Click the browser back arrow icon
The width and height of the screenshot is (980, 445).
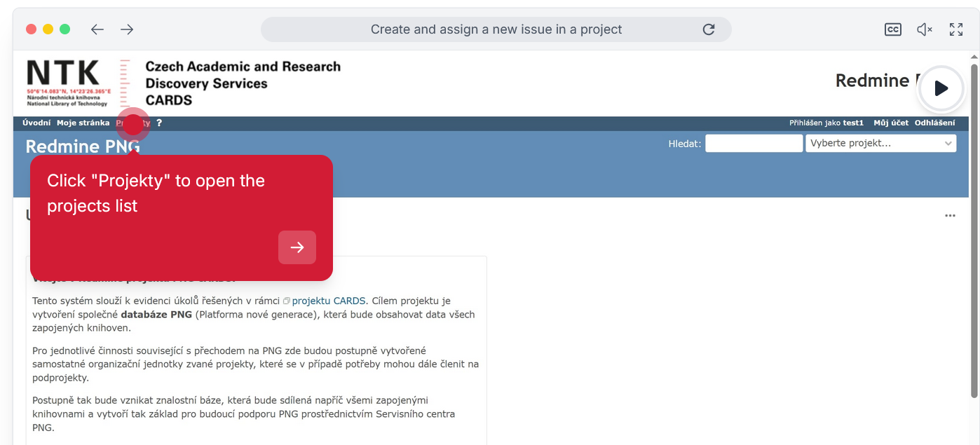[x=97, y=29]
